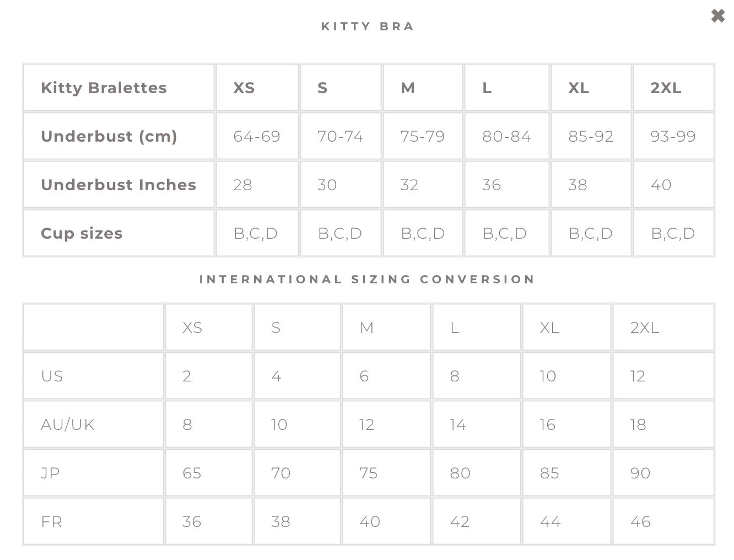This screenshot has height=560, width=734.
Task: Click the International Sizing Conversion heading
Action: [367, 279]
